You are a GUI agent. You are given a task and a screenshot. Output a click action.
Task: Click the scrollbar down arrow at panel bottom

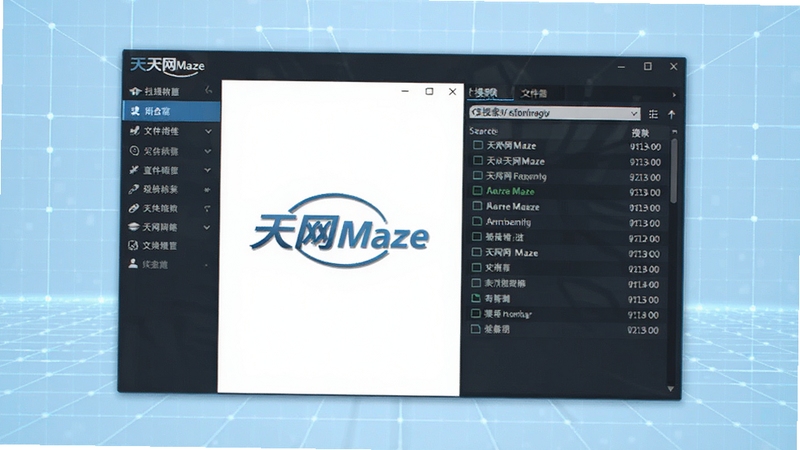click(670, 389)
